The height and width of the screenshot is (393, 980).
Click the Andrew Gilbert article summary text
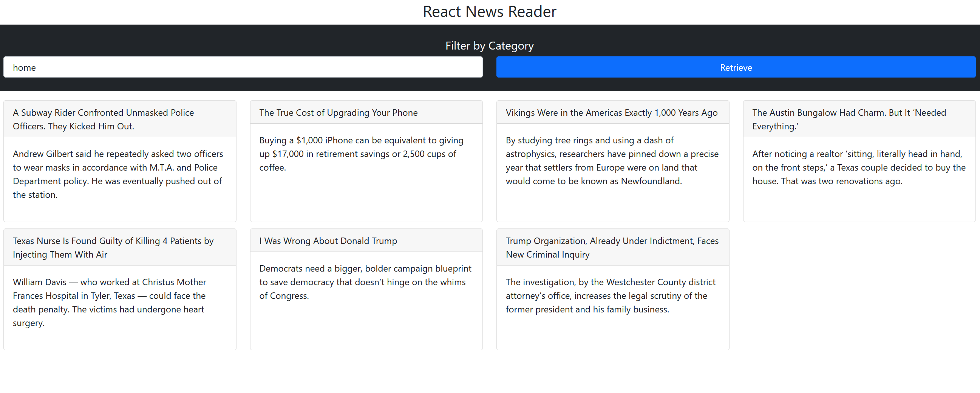(118, 174)
